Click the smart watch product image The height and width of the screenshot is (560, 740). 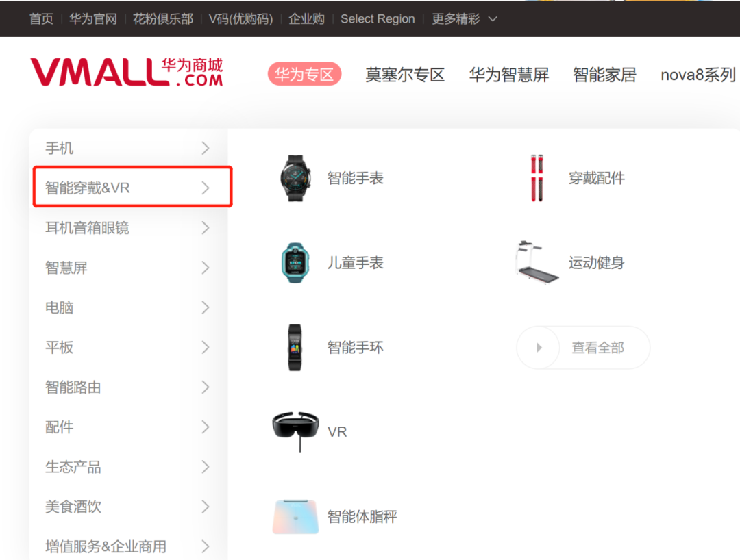tap(295, 178)
